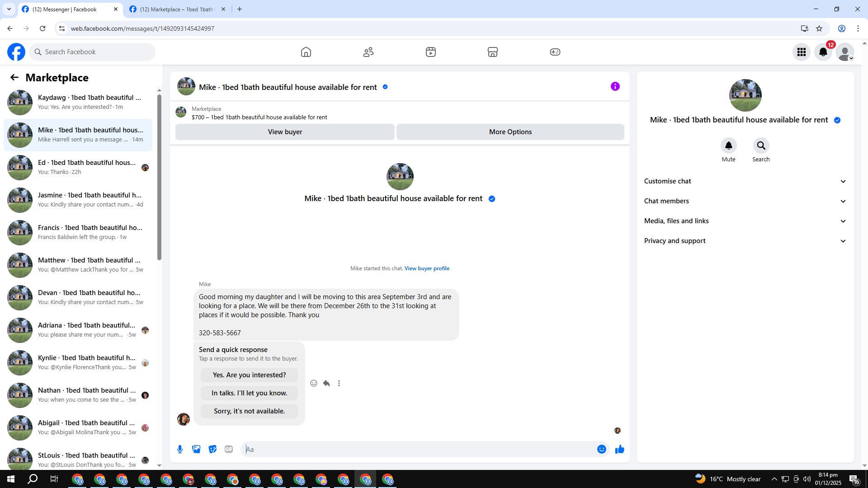
Task: Expand Chat members section
Action: click(x=745, y=201)
